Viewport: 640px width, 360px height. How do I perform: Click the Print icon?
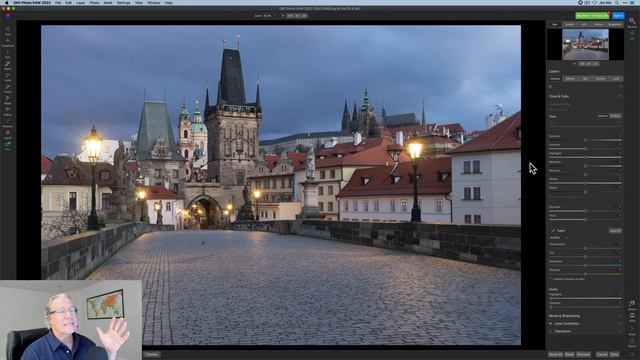pos(632,318)
